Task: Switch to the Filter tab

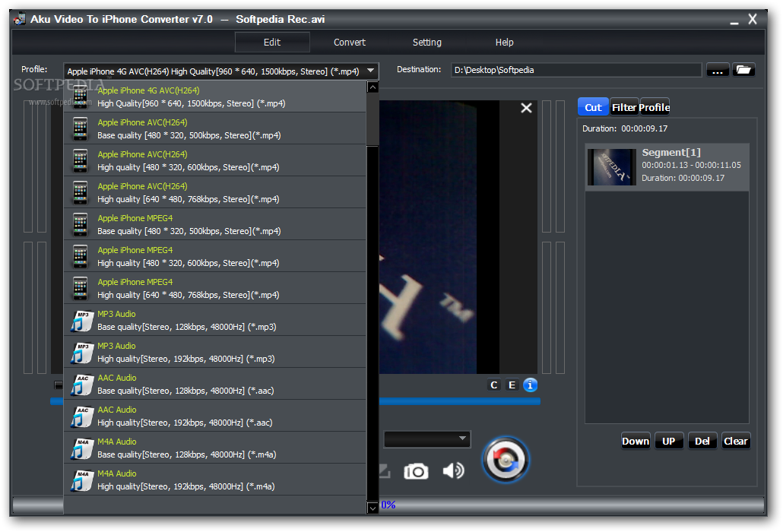Action: (624, 107)
